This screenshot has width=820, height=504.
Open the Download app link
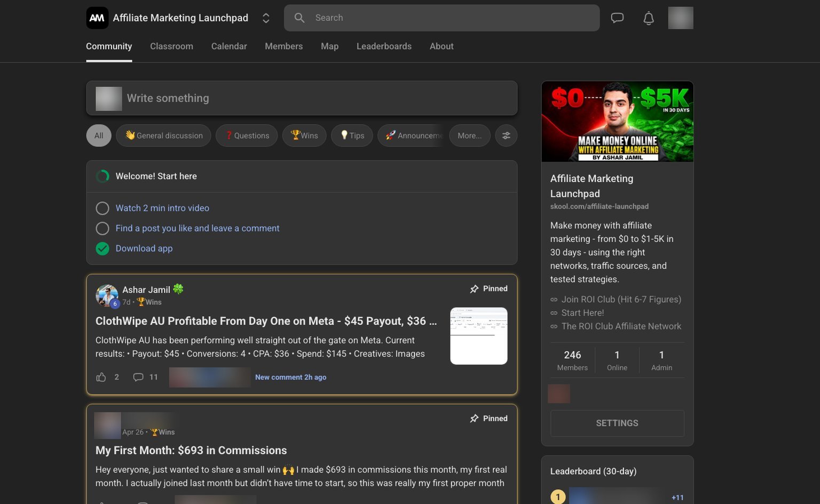tap(144, 249)
